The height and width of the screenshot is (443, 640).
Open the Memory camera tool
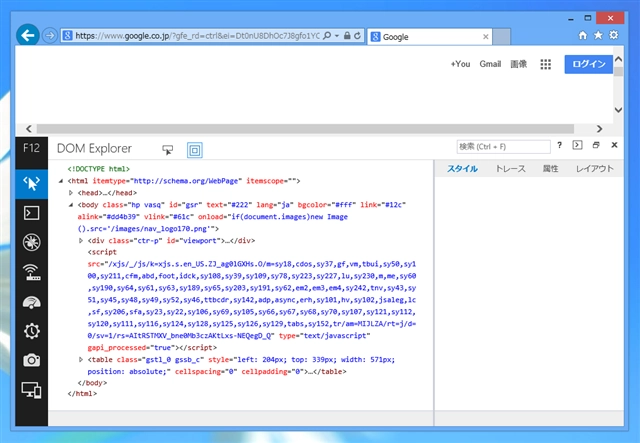31,360
